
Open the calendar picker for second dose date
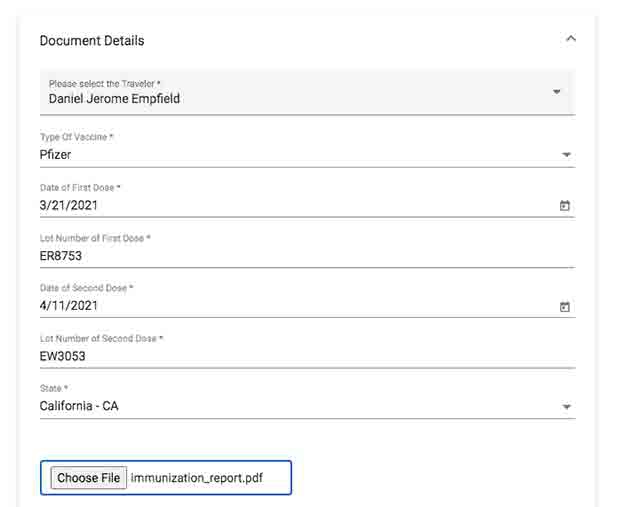(564, 306)
